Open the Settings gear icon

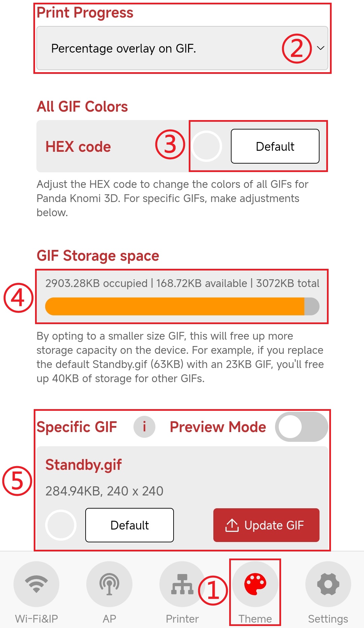pyautogui.click(x=328, y=584)
